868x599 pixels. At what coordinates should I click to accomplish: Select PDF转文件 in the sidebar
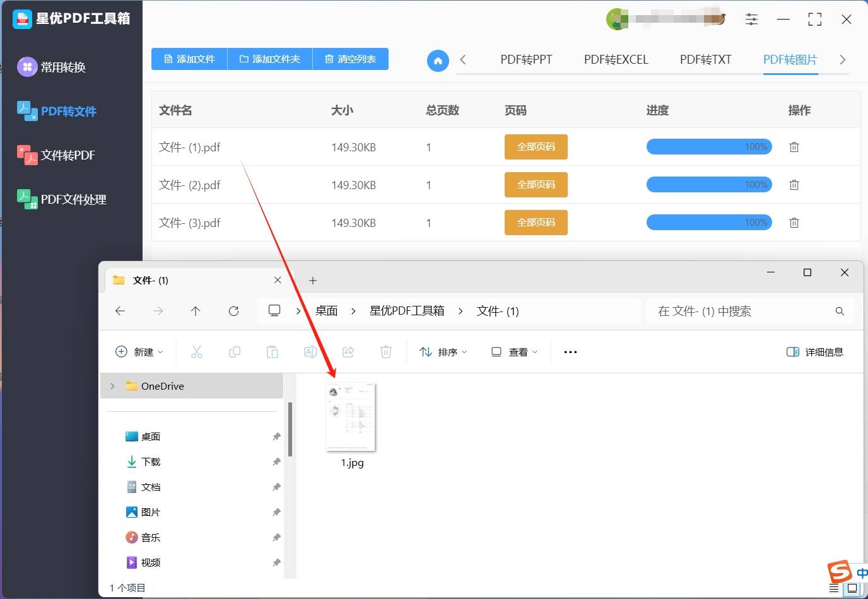[57, 111]
